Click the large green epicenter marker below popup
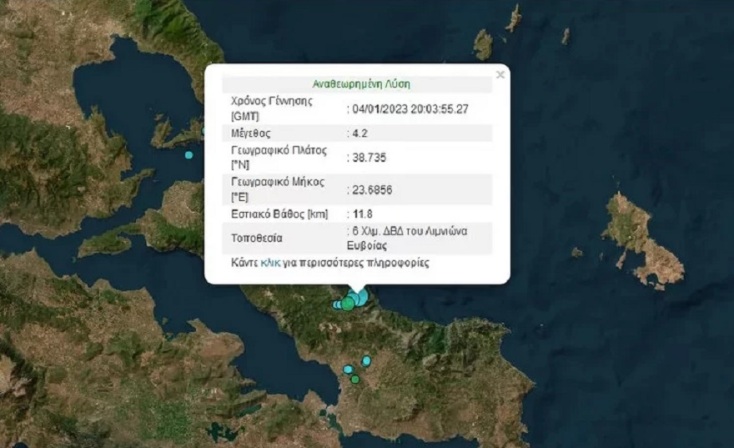 pos(347,303)
